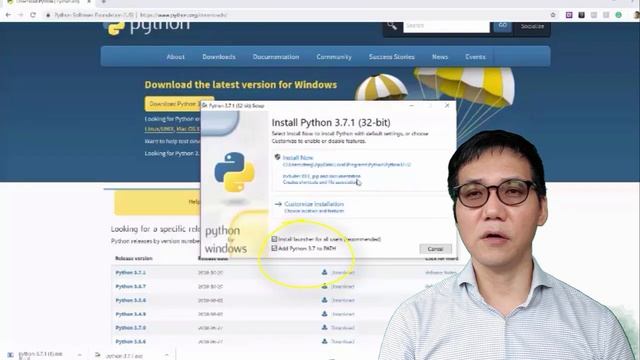
Task: Click the installer title bar icon in Python Setup
Action: (204, 106)
